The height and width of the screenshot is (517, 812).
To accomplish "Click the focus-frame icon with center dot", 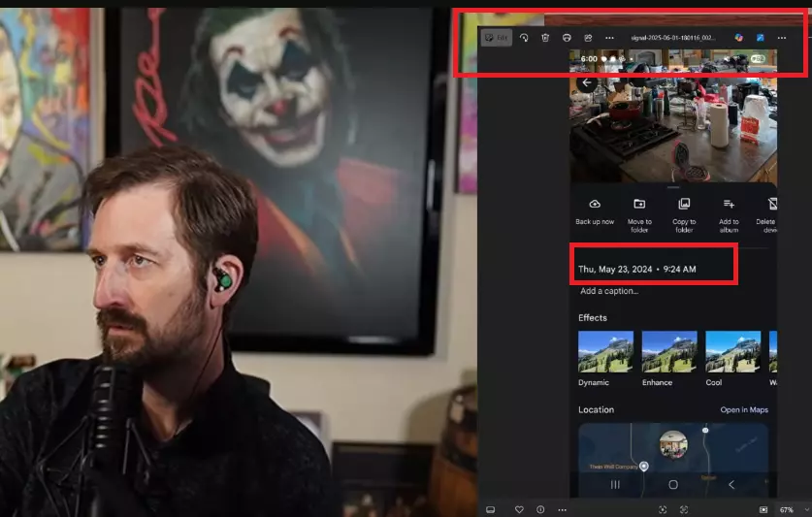I will click(663, 510).
